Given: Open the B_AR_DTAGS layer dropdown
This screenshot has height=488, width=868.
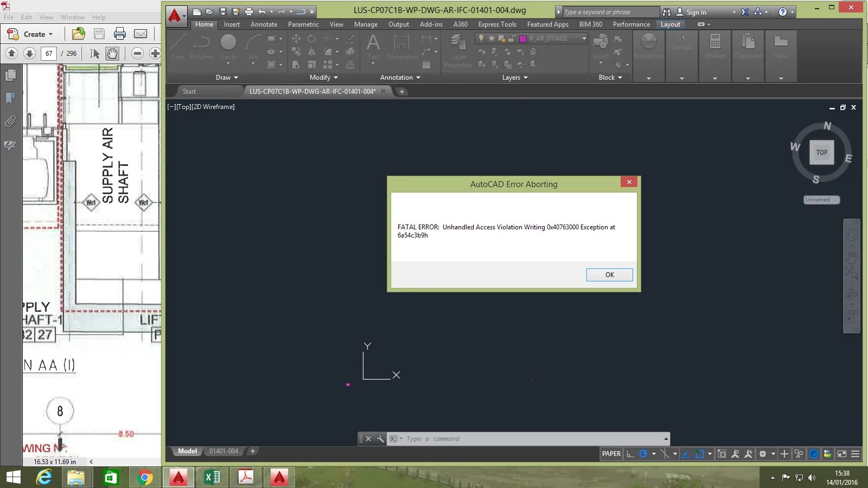Looking at the screenshot, I should (x=584, y=38).
